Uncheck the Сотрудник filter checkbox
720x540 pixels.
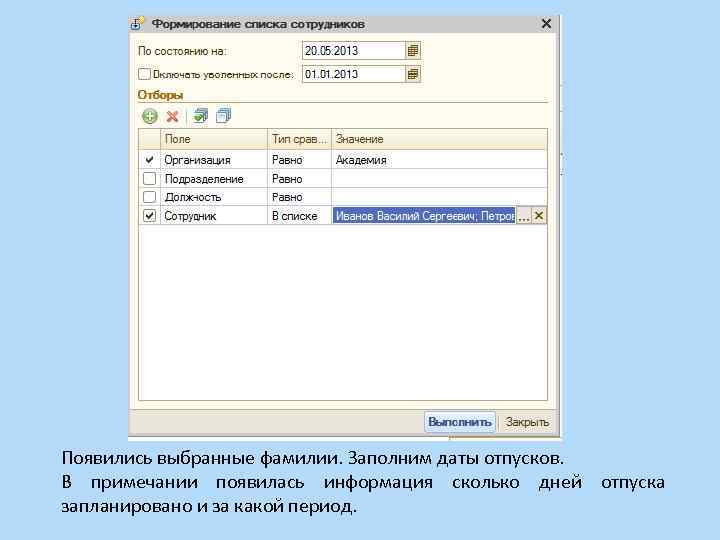coord(149,215)
